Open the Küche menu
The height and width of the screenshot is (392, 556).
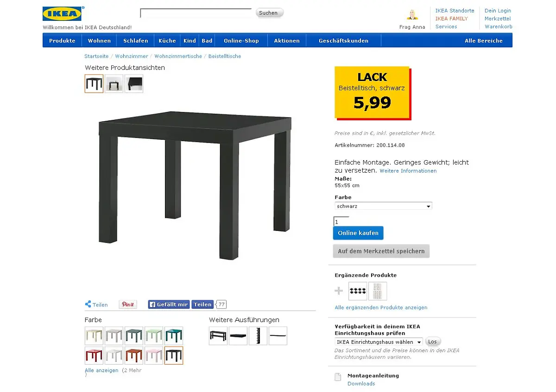tap(167, 41)
